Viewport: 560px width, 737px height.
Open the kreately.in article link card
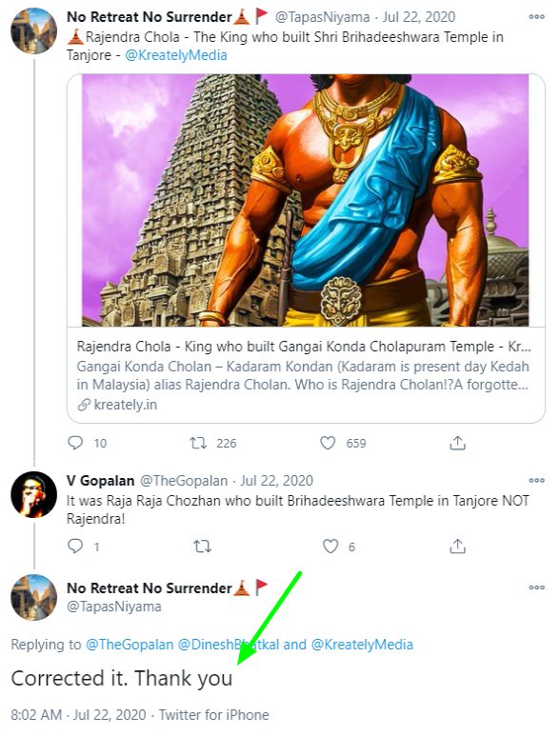click(x=306, y=249)
